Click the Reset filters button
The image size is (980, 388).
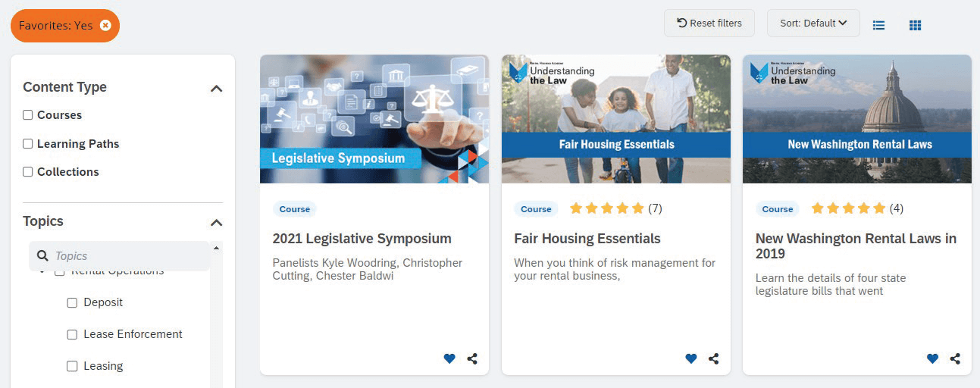click(x=709, y=23)
